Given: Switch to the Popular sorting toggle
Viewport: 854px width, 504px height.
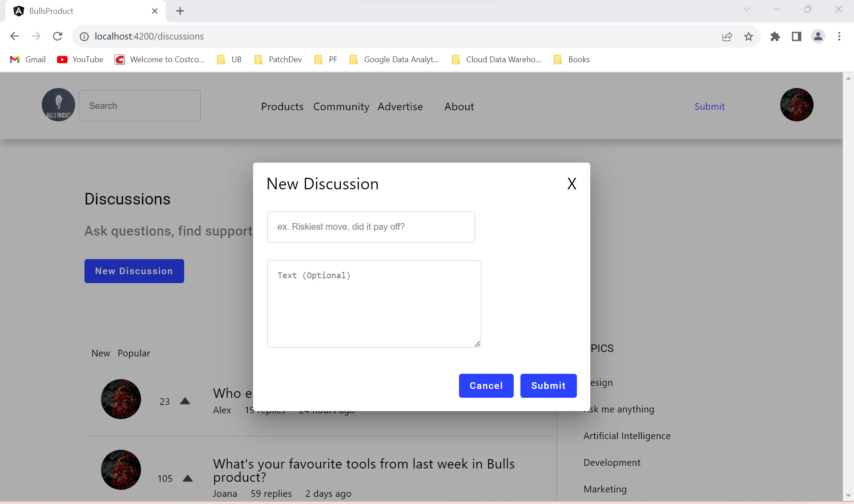Looking at the screenshot, I should (x=133, y=353).
